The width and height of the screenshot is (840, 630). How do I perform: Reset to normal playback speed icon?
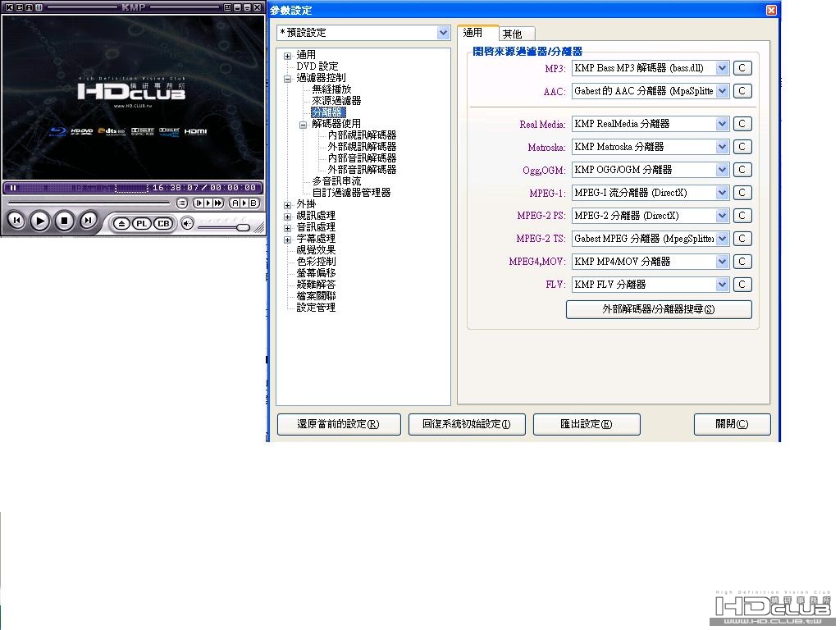tap(208, 203)
